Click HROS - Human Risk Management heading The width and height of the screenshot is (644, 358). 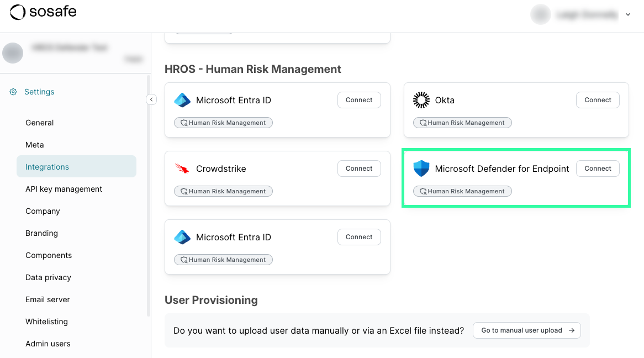point(252,69)
